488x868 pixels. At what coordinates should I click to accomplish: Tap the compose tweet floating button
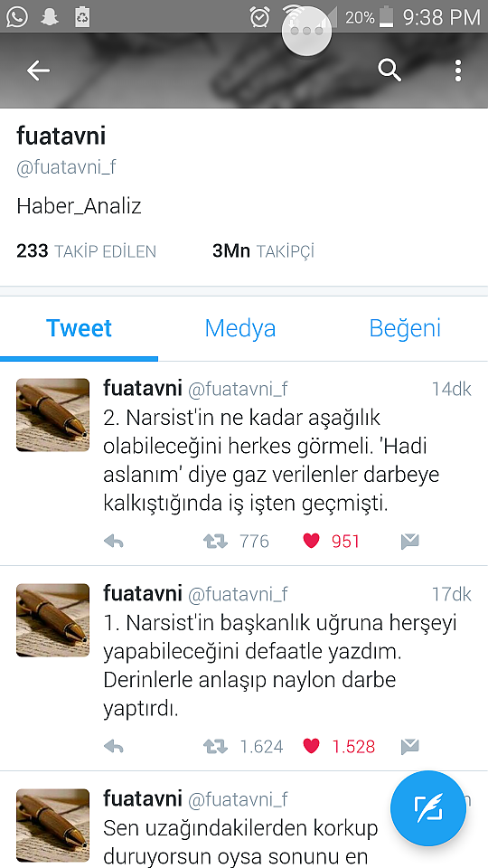428,808
